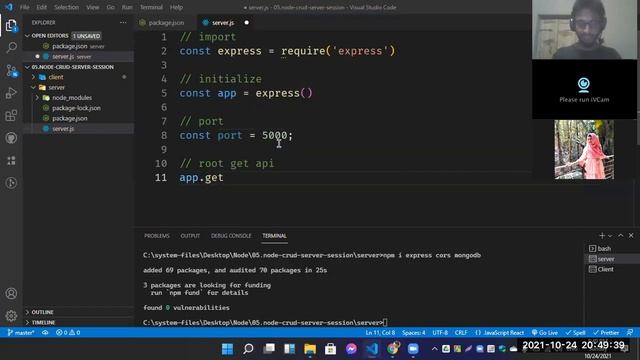Open package.json under server folder tree
This screenshot has height=360, width=640.
tap(70, 118)
